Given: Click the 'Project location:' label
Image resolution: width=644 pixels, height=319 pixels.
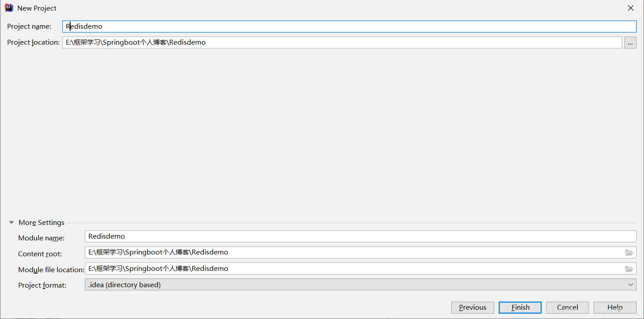Looking at the screenshot, I should [x=33, y=42].
